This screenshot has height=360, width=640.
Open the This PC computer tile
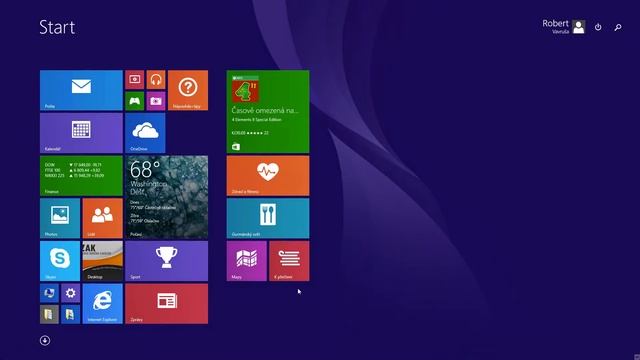(49, 293)
